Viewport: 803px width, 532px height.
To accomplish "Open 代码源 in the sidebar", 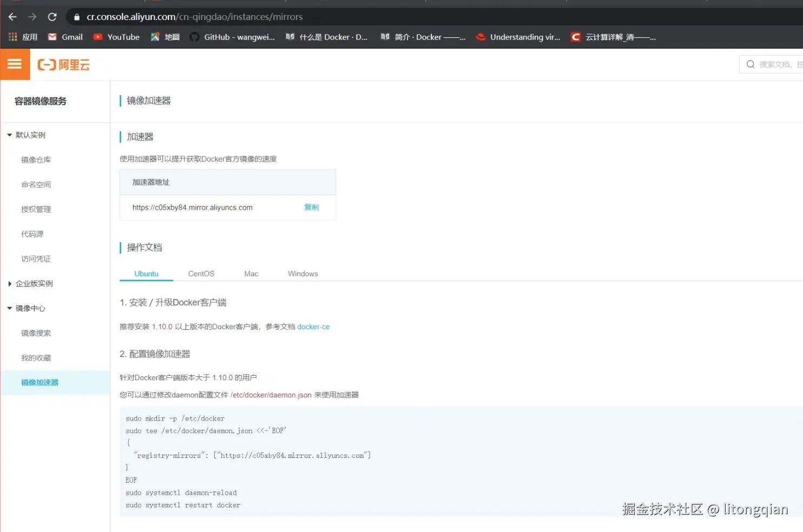I will (x=32, y=234).
